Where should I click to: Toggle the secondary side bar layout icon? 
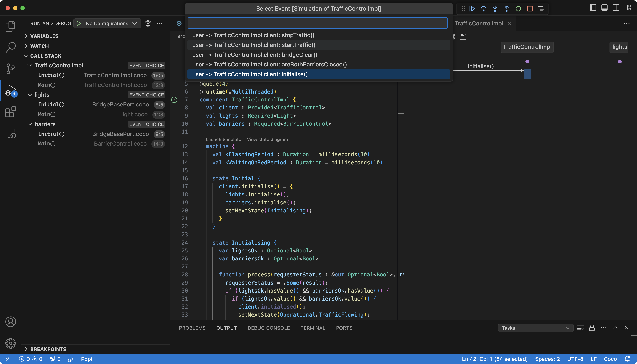coord(616,8)
